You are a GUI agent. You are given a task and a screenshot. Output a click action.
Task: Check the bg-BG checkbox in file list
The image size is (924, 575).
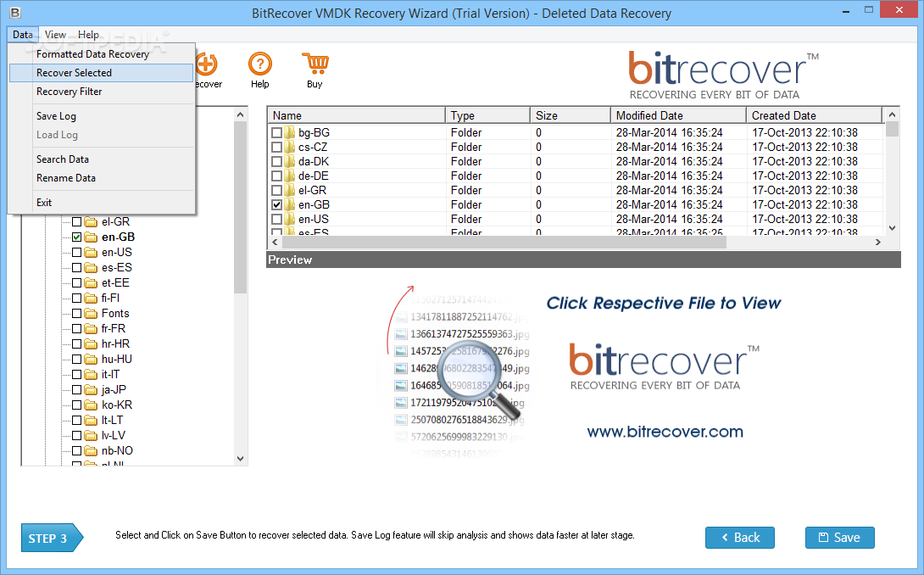[x=276, y=132]
